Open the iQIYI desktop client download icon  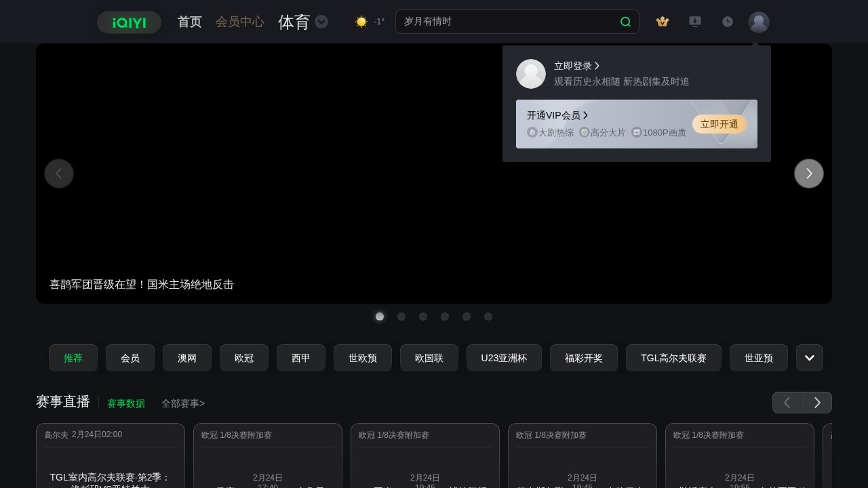pyautogui.click(x=695, y=22)
